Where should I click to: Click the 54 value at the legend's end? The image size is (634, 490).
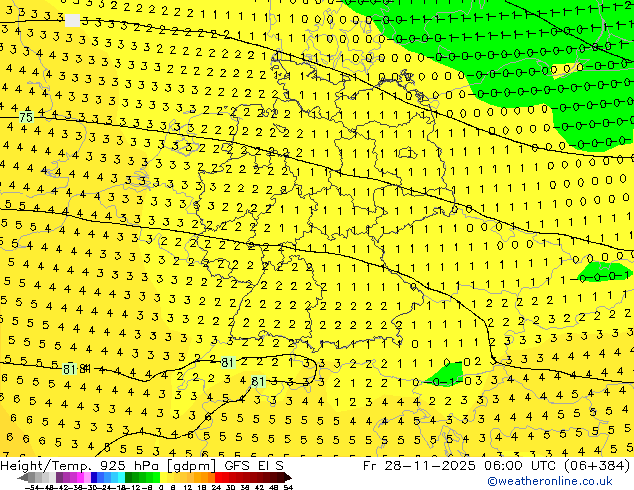(x=288, y=487)
